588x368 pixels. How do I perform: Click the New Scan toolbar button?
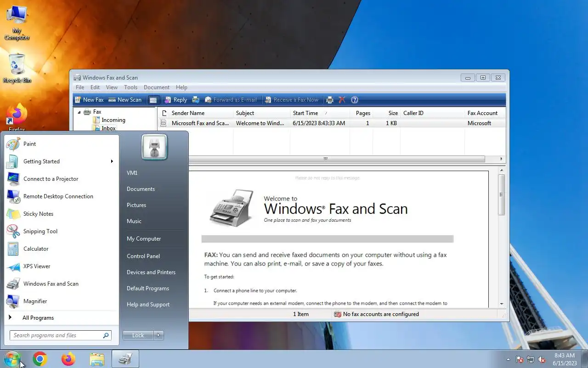tap(125, 100)
